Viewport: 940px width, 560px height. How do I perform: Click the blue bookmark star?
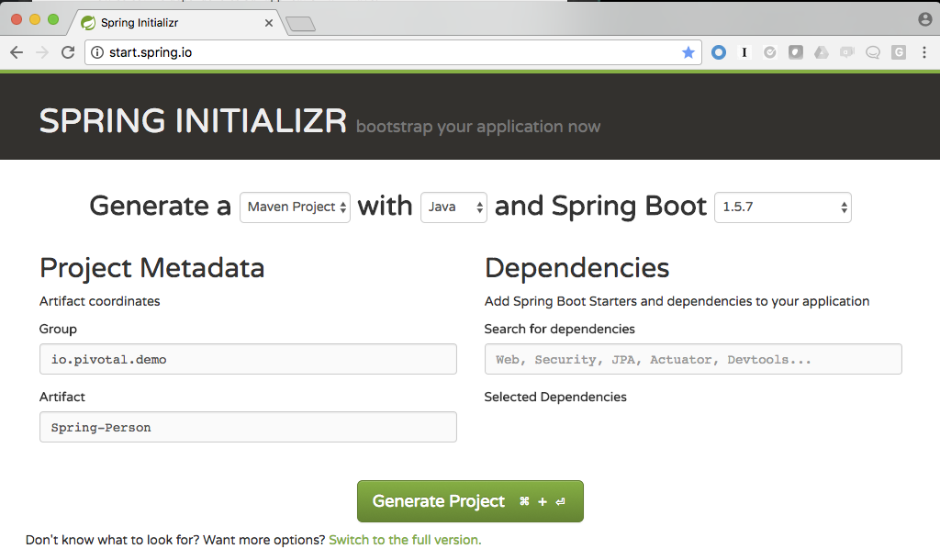click(688, 52)
